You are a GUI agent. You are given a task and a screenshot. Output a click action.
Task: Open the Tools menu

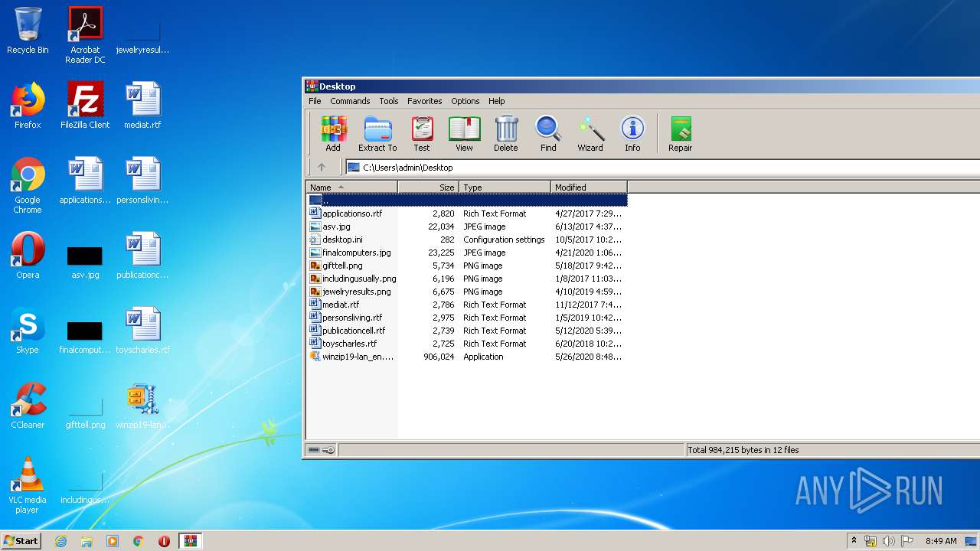389,101
